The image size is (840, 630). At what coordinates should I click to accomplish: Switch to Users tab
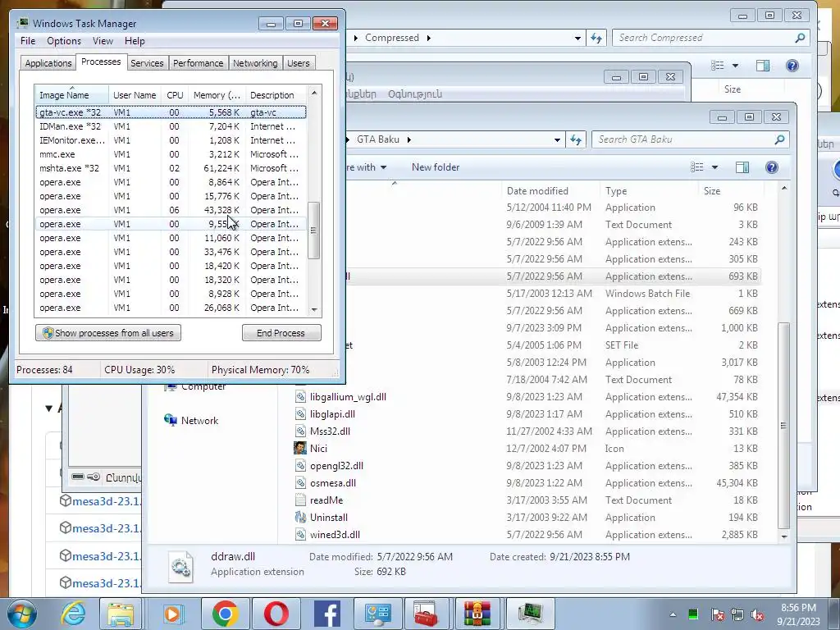coord(298,62)
